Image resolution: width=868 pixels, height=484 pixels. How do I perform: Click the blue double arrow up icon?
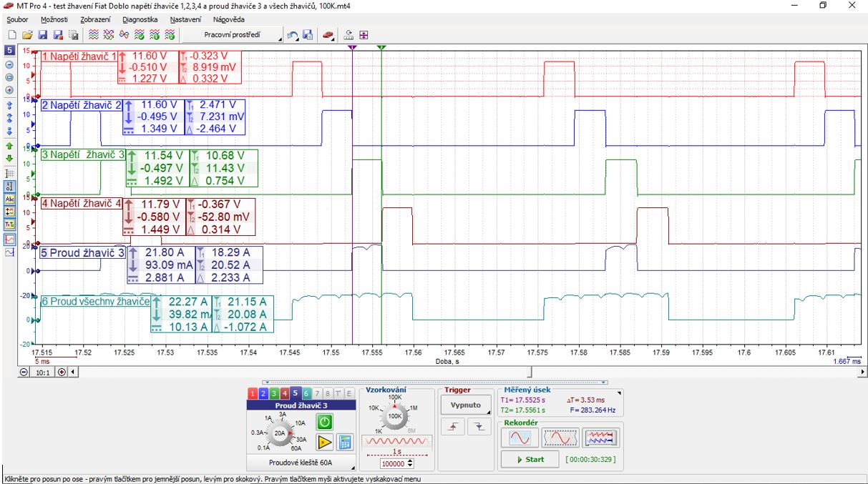pos(10,104)
